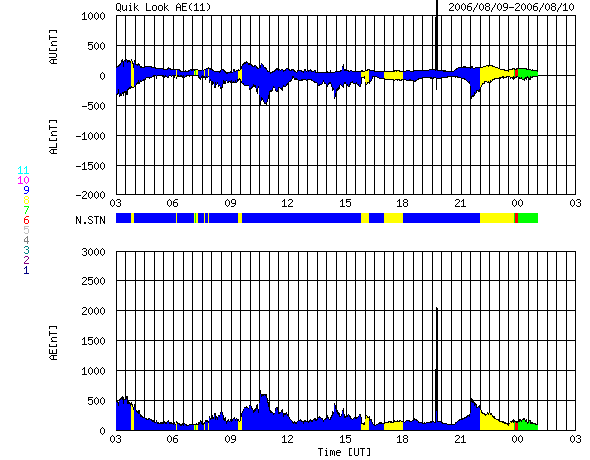This screenshot has width=590, height=460.
Task: Click the red segment in the N.STN bar
Action: click(x=517, y=218)
